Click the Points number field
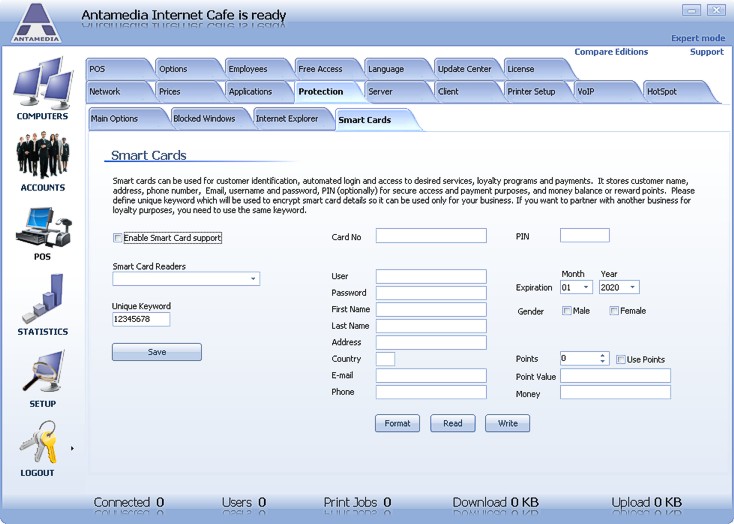This screenshot has height=524, width=734. (580, 359)
